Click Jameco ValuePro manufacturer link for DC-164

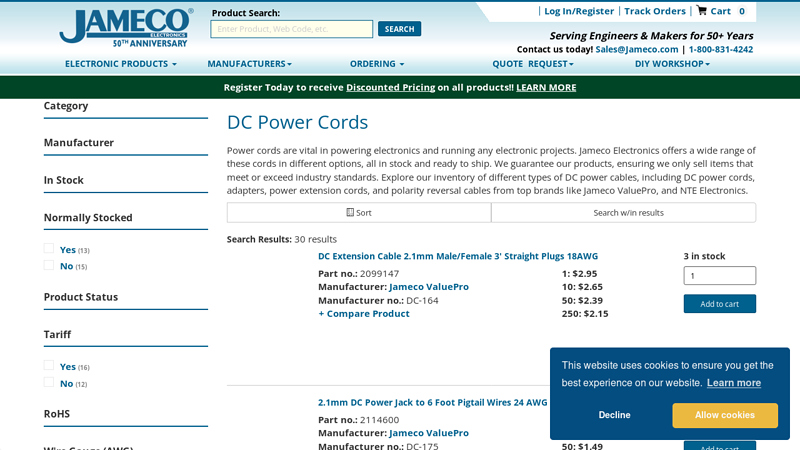click(429, 287)
